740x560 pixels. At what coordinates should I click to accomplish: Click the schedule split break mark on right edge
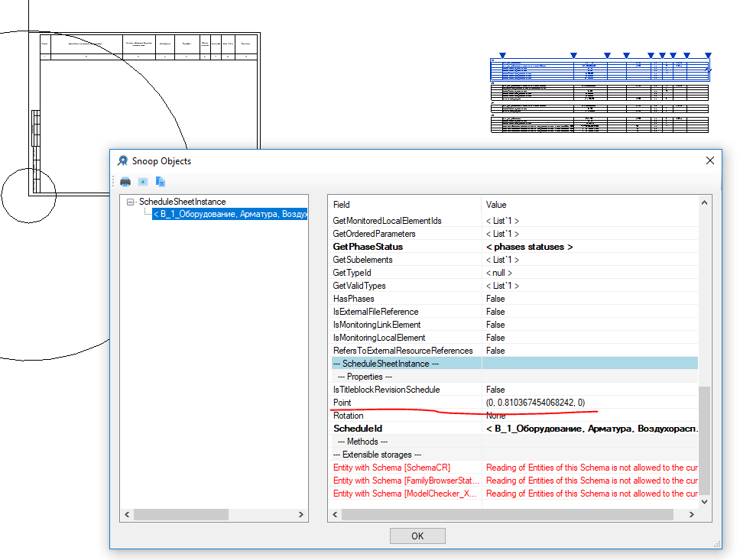(709, 70)
